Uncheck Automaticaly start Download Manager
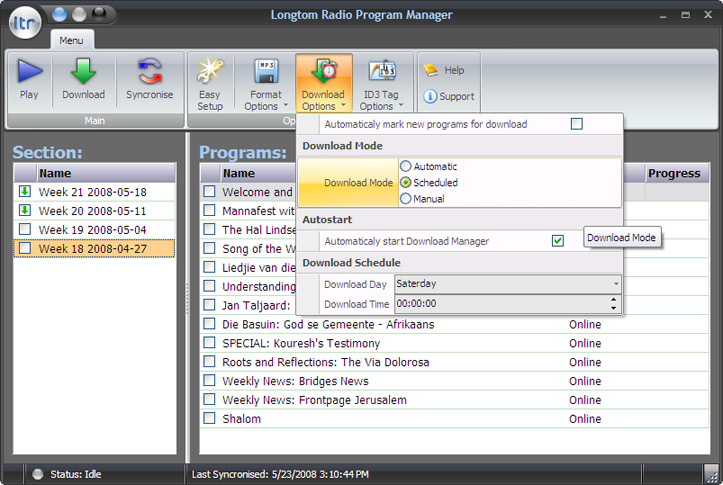Image resolution: width=723 pixels, height=485 pixels. coord(557,241)
